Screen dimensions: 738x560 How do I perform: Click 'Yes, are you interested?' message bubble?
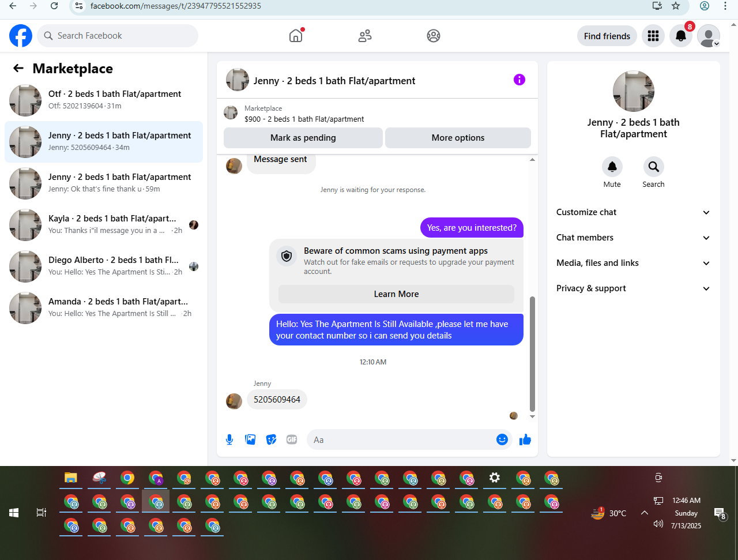click(x=472, y=228)
